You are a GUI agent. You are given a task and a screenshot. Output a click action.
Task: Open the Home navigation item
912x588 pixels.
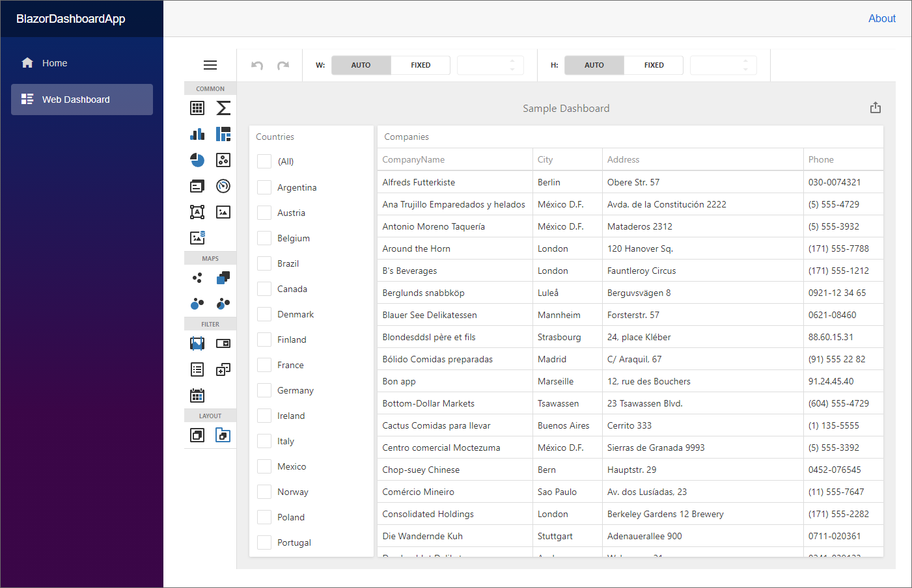click(x=82, y=63)
